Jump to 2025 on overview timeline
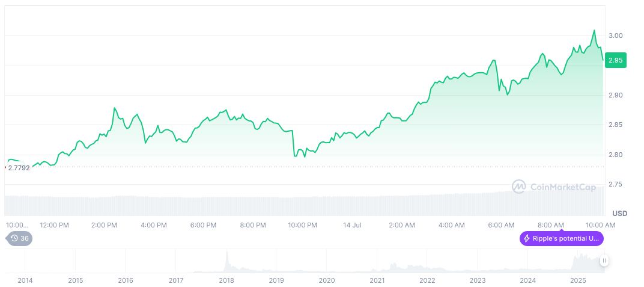Image resolution: width=644 pixels, height=287 pixels. (x=577, y=280)
